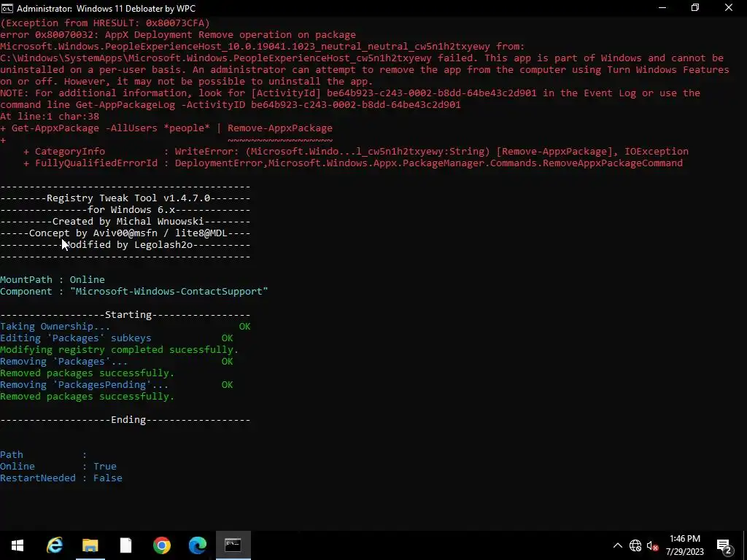The image size is (747, 560).
Task: Open network status globe icon
Action: coord(635,545)
